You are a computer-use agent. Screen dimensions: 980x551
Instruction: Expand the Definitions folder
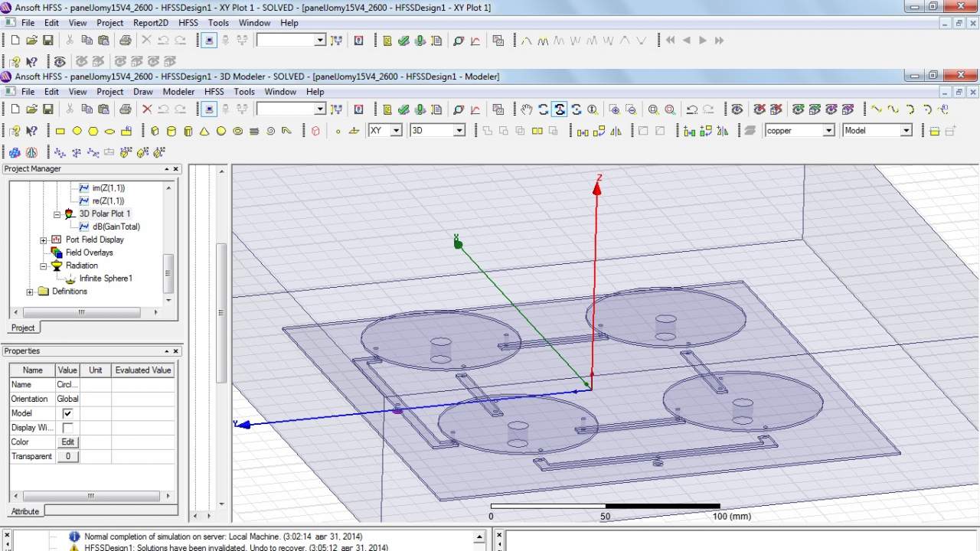(x=30, y=292)
